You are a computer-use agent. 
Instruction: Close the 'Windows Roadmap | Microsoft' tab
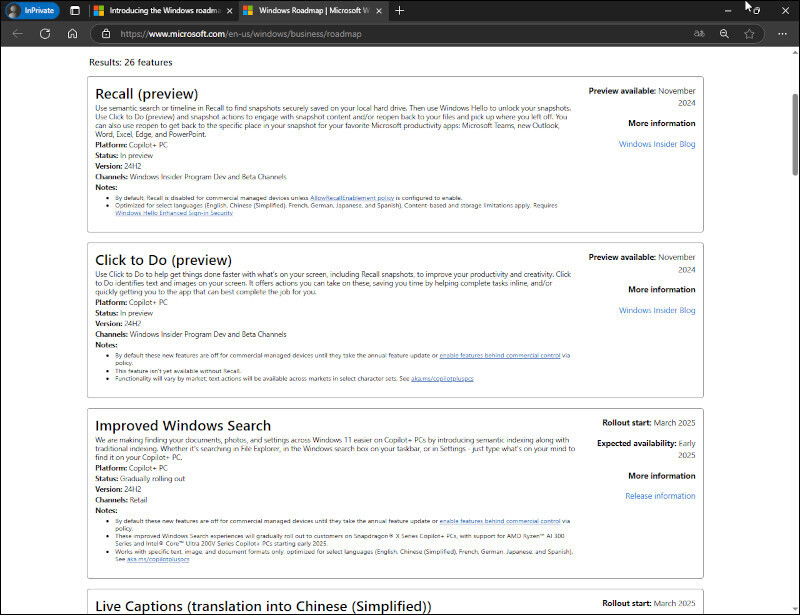pyautogui.click(x=379, y=11)
